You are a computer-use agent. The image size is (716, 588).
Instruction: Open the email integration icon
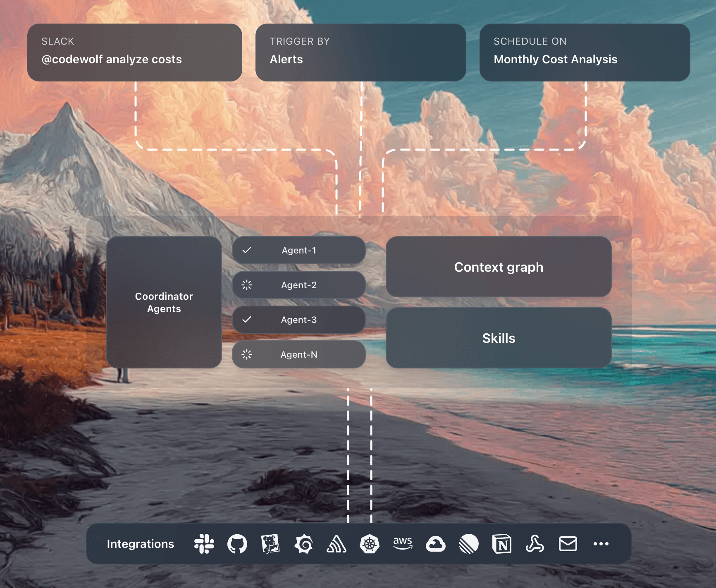pos(567,543)
